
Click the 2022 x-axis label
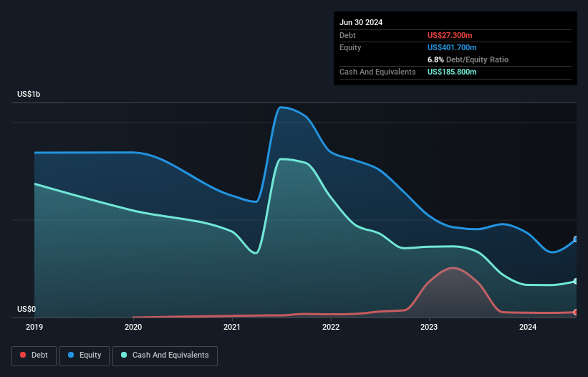click(331, 327)
